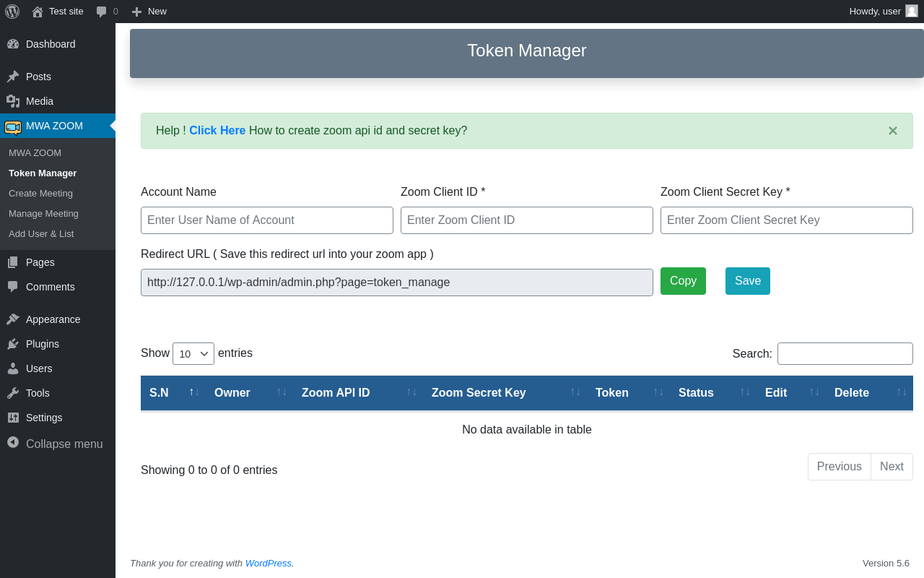Click the Tools wrench icon

[x=13, y=393]
